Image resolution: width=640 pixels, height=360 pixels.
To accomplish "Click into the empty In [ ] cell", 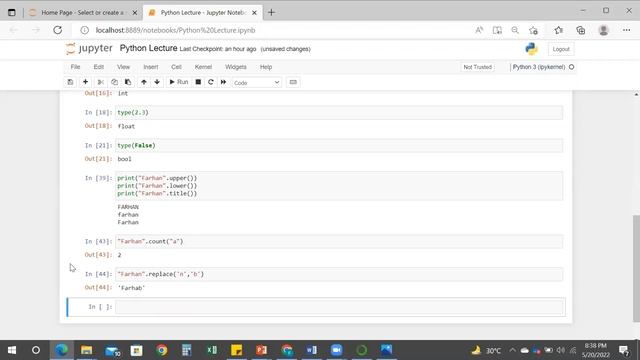I will tap(339, 307).
